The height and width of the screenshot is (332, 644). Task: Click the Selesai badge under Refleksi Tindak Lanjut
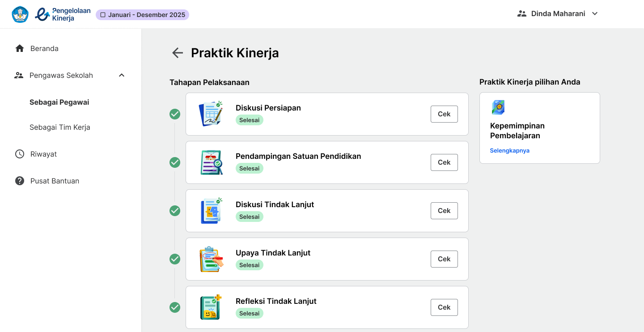click(x=250, y=313)
